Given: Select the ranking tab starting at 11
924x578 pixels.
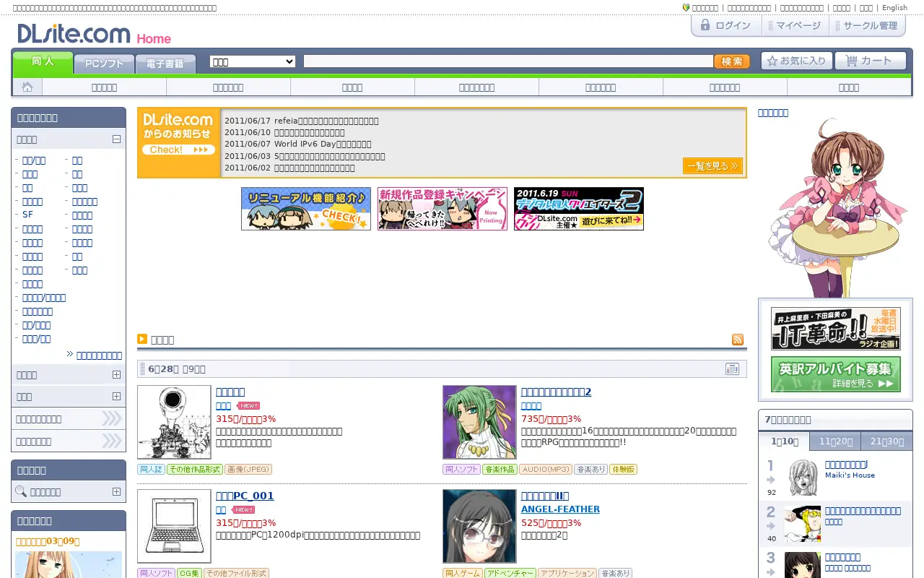Looking at the screenshot, I should pos(836,441).
